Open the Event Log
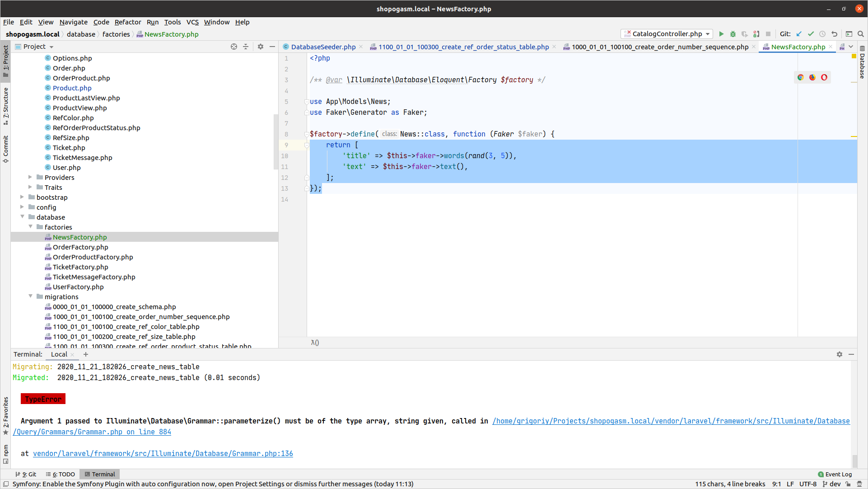This screenshot has width=868, height=489. 835,474
